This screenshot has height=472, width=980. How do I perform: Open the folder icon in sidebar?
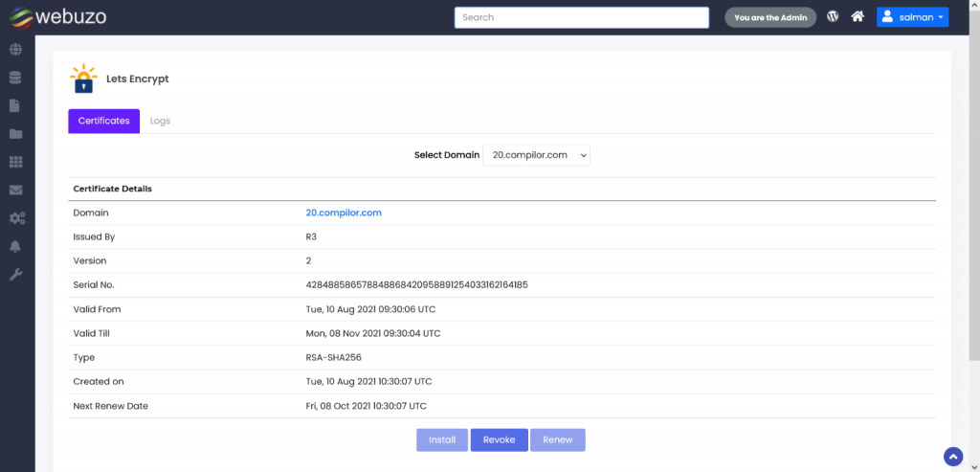point(16,134)
